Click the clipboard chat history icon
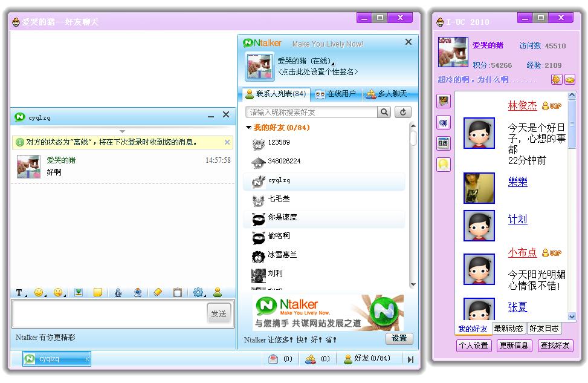Screen dimensions: 588x383 [x=178, y=292]
